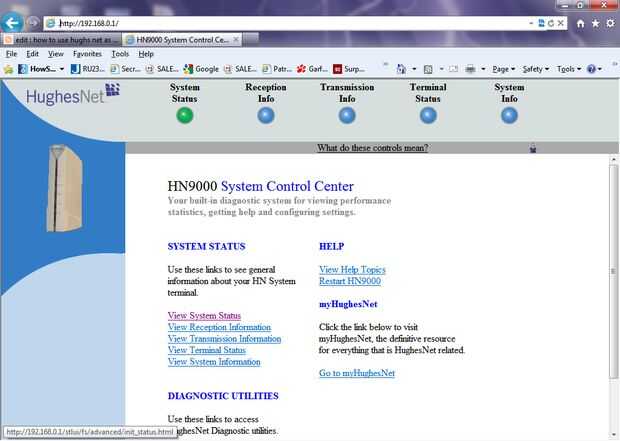Open the Surp... favorites bookmark
This screenshot has width=620, height=441.
[349, 69]
